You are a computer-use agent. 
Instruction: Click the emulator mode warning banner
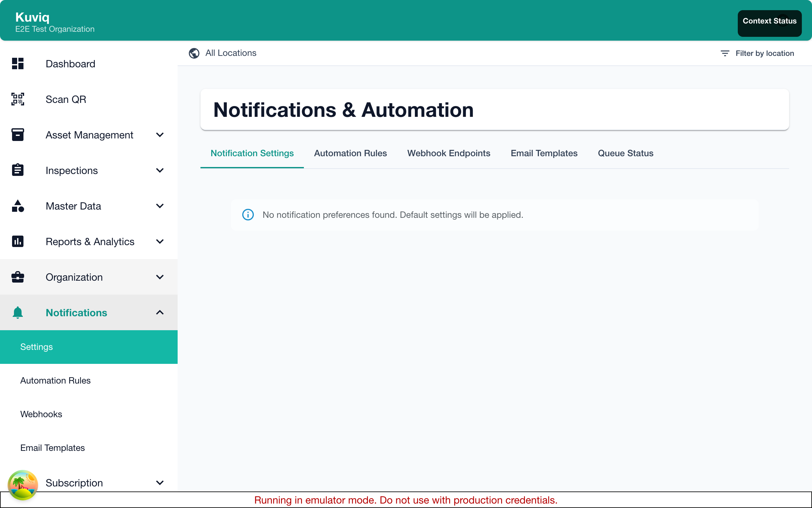click(x=406, y=500)
